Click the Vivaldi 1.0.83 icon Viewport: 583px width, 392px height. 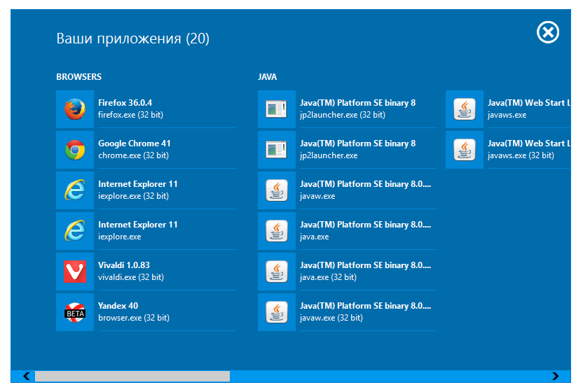pyautogui.click(x=75, y=272)
